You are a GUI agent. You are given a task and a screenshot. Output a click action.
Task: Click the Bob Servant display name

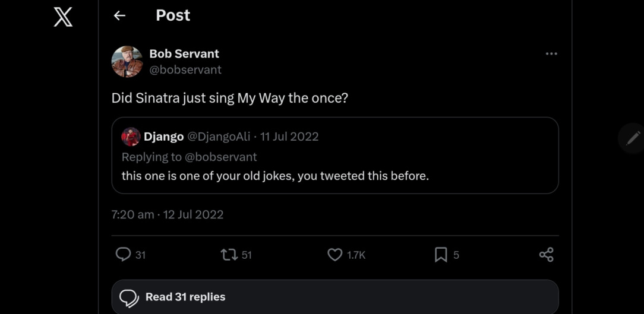coord(184,53)
